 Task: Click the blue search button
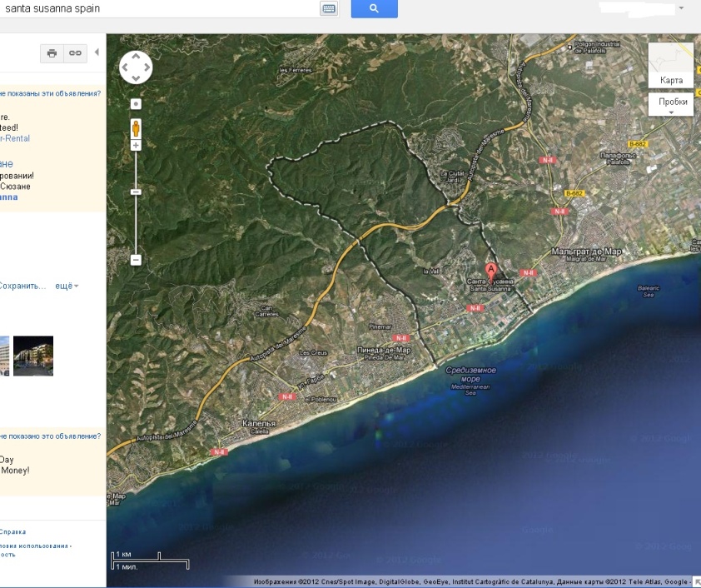[374, 8]
